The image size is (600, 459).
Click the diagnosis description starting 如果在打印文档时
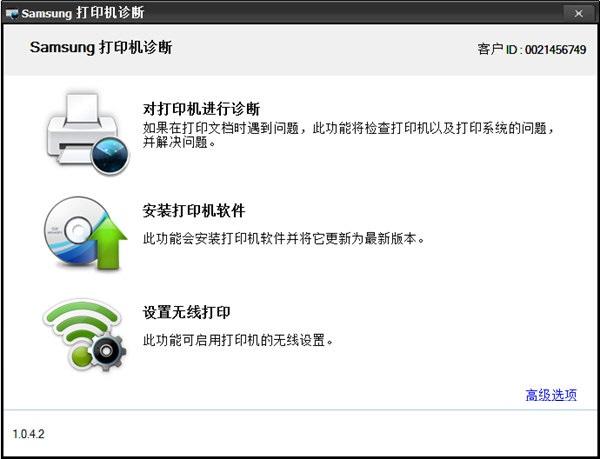(x=349, y=135)
